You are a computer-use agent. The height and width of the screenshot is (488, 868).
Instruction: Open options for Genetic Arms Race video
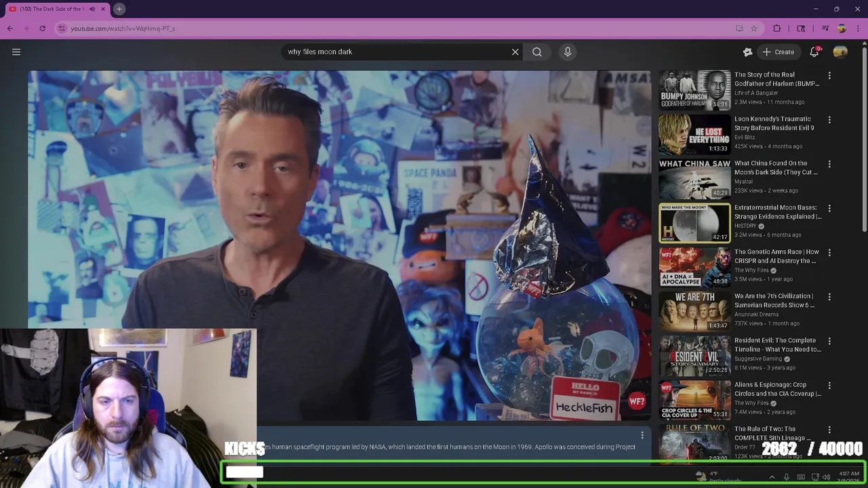click(x=829, y=253)
